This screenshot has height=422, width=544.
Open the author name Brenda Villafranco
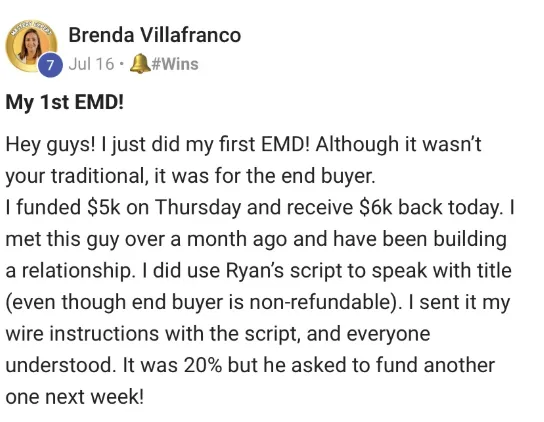pyautogui.click(x=154, y=35)
